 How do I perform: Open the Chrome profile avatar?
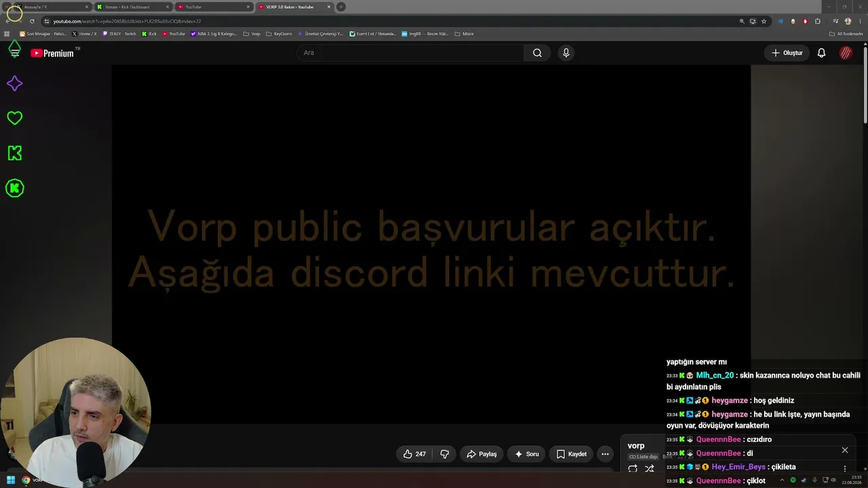pos(848,21)
